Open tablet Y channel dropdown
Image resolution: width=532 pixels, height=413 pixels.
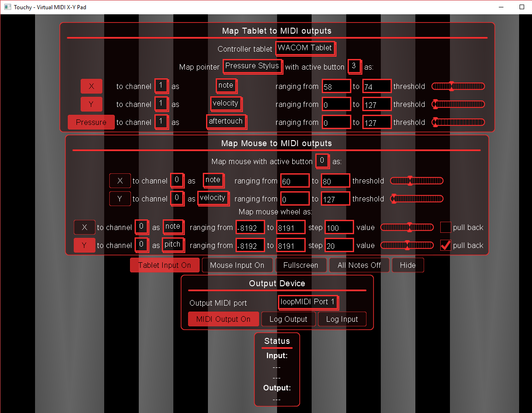161,104
